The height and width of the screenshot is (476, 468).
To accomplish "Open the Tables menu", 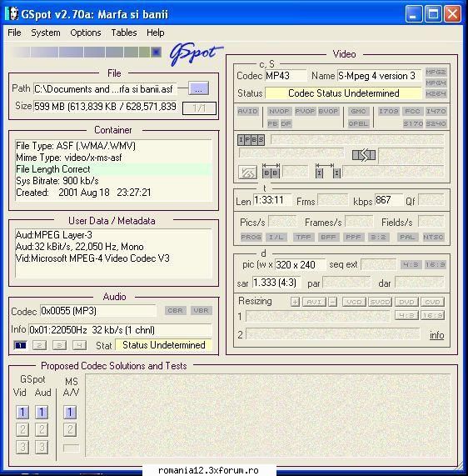I will (124, 33).
